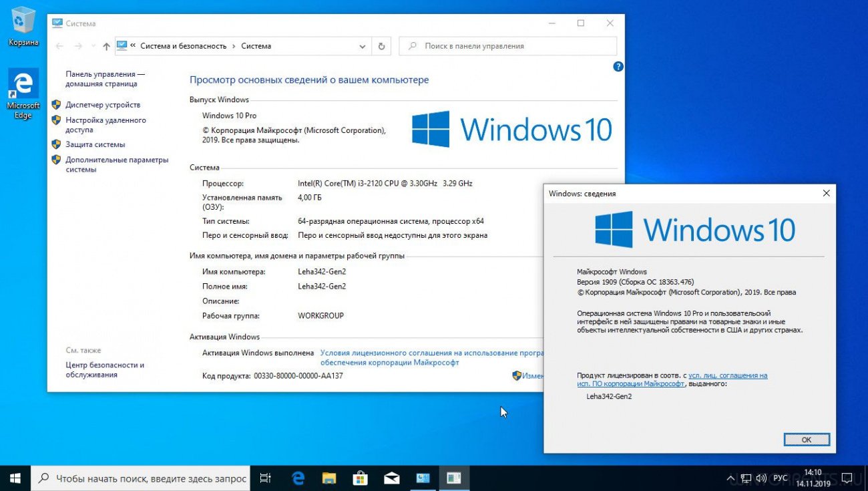The image size is (868, 491).
Task: Click the computer icon in the address bar
Action: (122, 46)
